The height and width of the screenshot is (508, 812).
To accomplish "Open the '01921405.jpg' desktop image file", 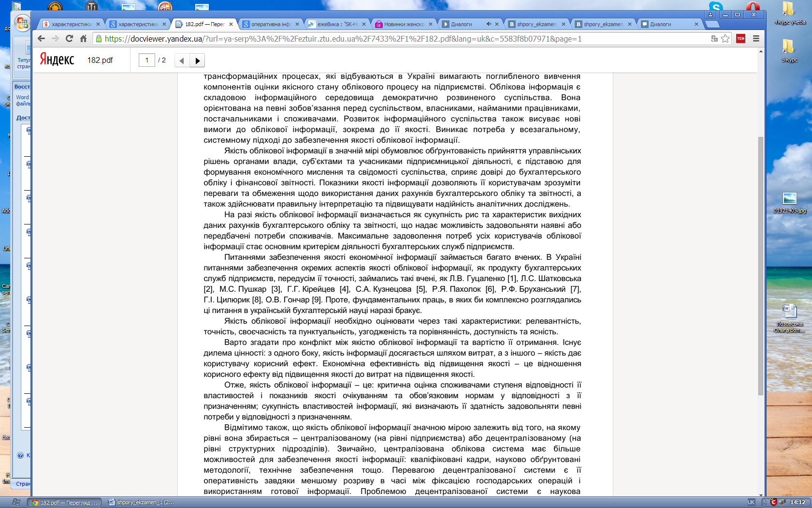I will [x=789, y=202].
